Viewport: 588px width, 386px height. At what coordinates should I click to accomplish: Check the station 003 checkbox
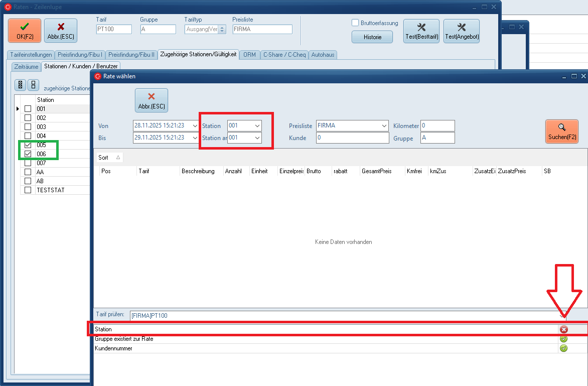click(28, 127)
